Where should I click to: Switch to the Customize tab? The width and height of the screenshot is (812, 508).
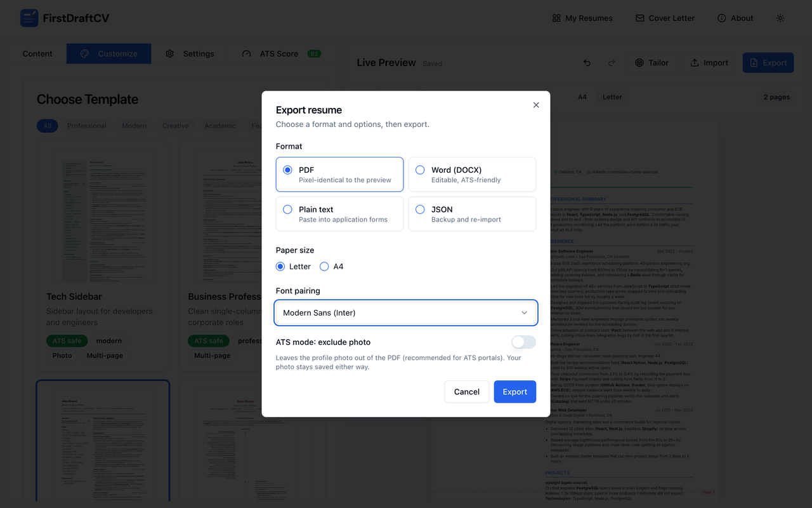point(108,54)
